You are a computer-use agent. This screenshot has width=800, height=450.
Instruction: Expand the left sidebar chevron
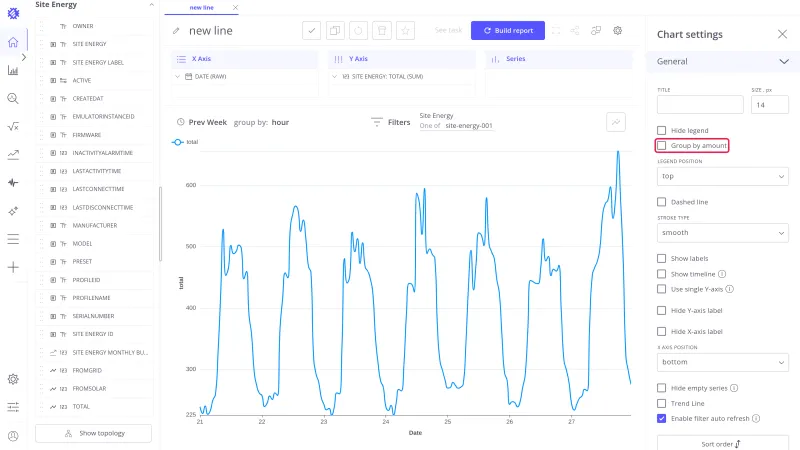(x=23, y=57)
